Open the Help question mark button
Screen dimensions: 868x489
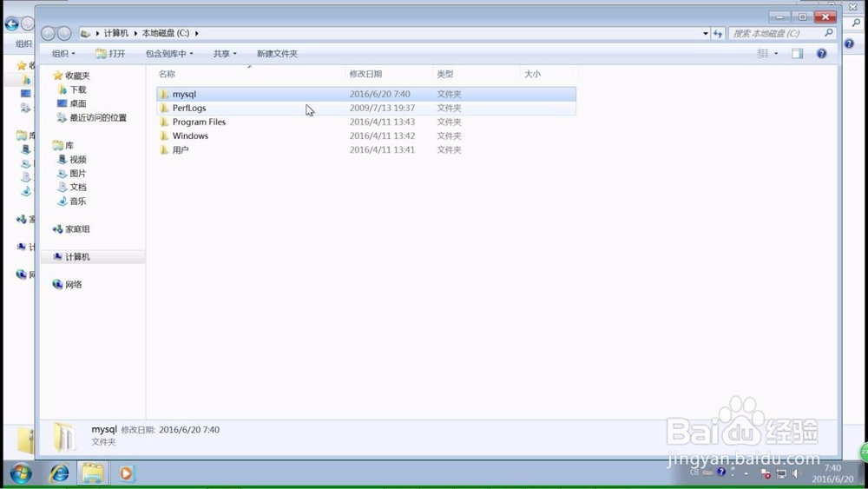[x=821, y=54]
